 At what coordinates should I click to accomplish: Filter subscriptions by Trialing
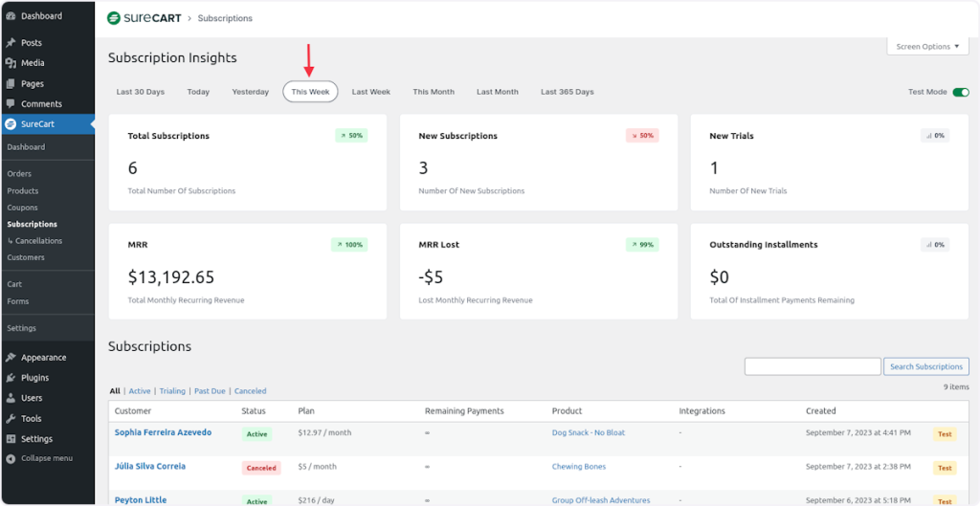pos(172,391)
